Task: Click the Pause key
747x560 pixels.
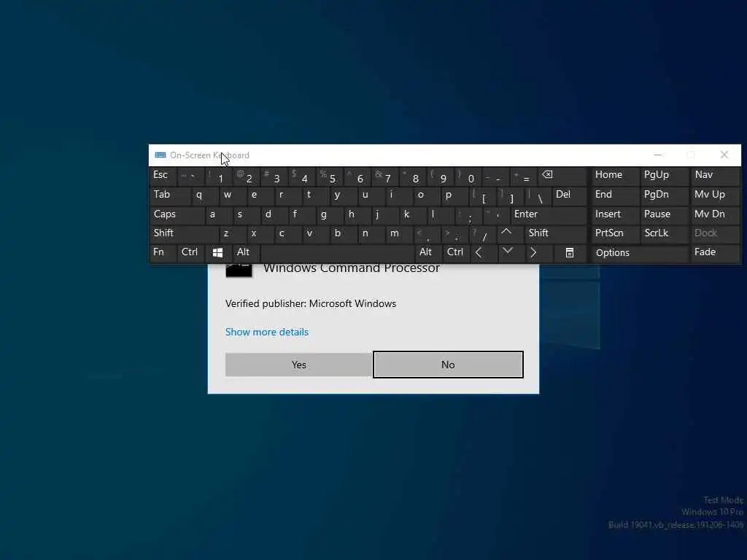Action: [x=664, y=215]
